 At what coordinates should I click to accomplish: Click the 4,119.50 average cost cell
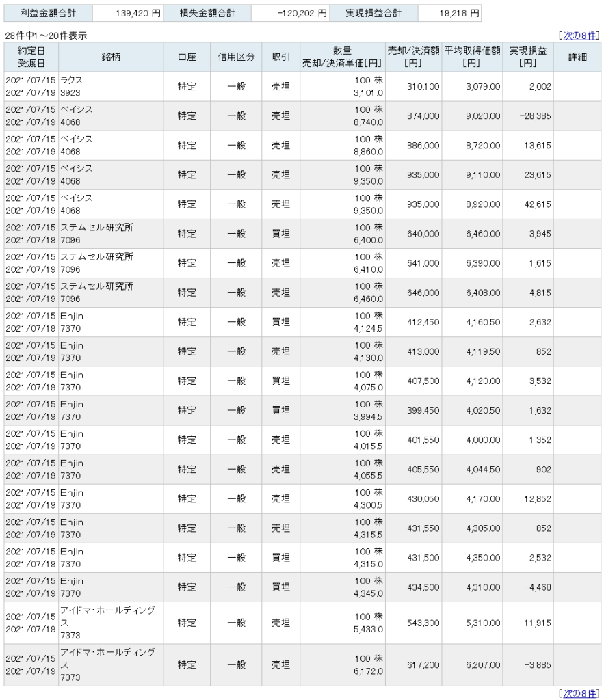click(x=472, y=352)
